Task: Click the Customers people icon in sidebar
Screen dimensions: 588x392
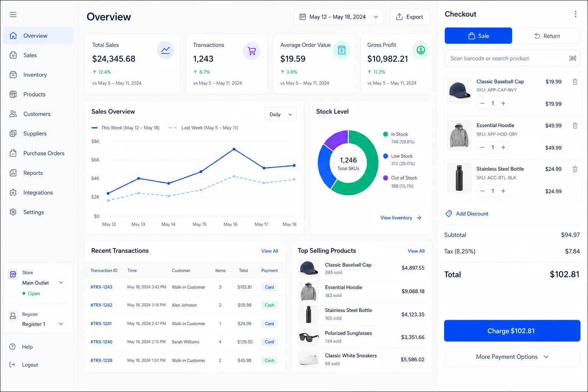Action: tap(13, 114)
